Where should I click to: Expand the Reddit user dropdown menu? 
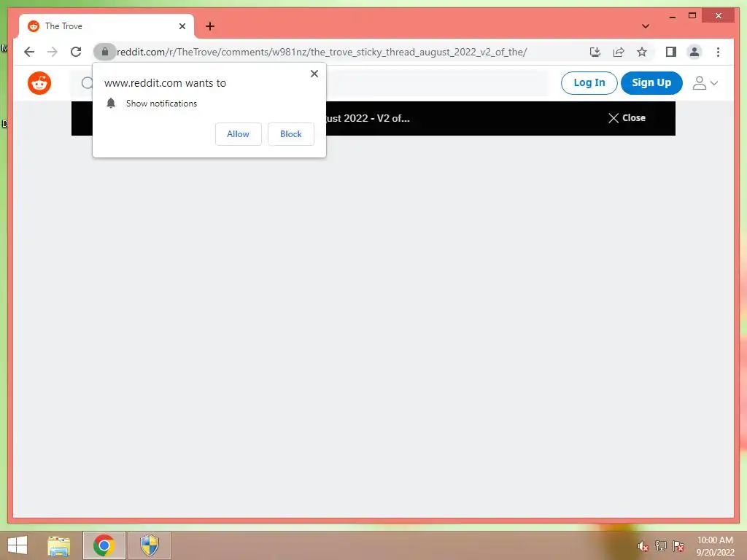[705, 83]
